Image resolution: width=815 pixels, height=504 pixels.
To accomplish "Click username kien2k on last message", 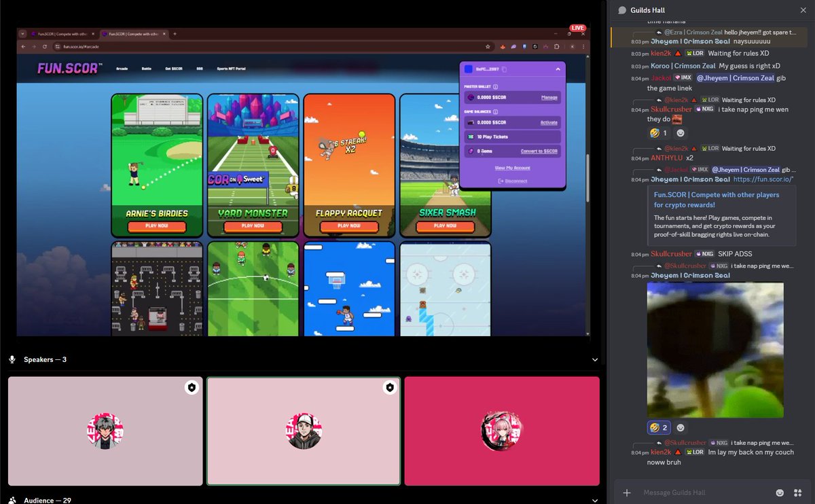I will 661,452.
